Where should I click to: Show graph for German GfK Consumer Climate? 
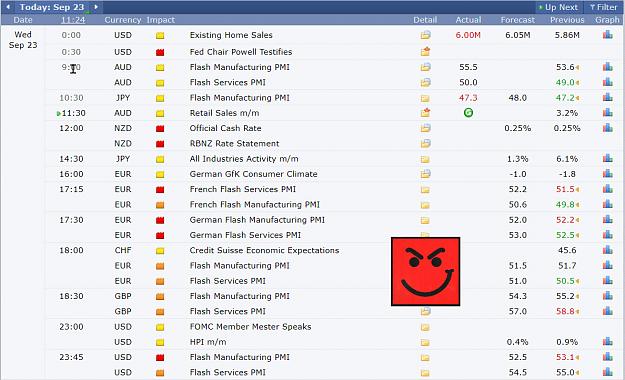[607, 173]
